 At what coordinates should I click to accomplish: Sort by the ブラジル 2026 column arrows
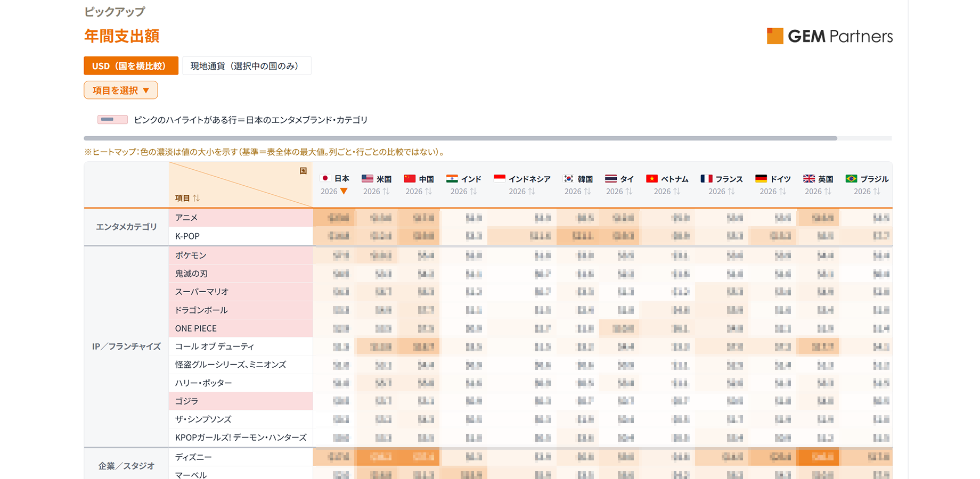877,191
